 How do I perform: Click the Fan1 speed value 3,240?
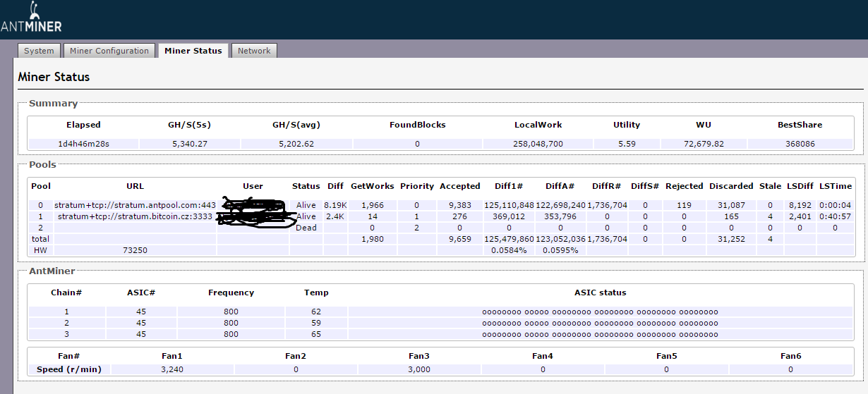click(172, 369)
